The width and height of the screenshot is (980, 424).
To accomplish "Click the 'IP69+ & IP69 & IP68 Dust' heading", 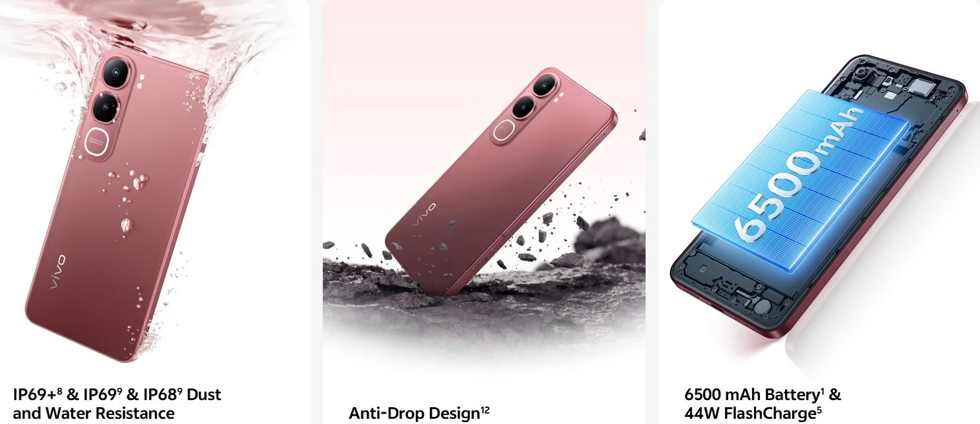I will pyautogui.click(x=117, y=394).
